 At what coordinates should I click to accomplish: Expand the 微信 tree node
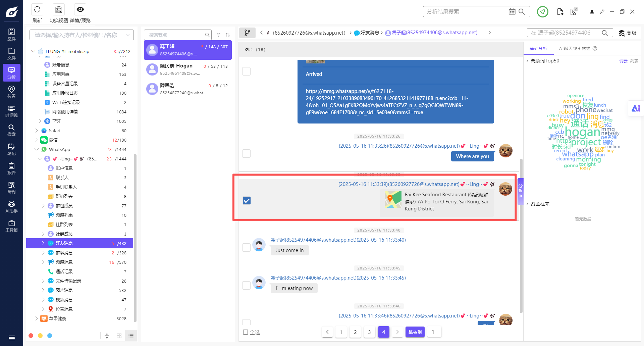[x=37, y=140]
